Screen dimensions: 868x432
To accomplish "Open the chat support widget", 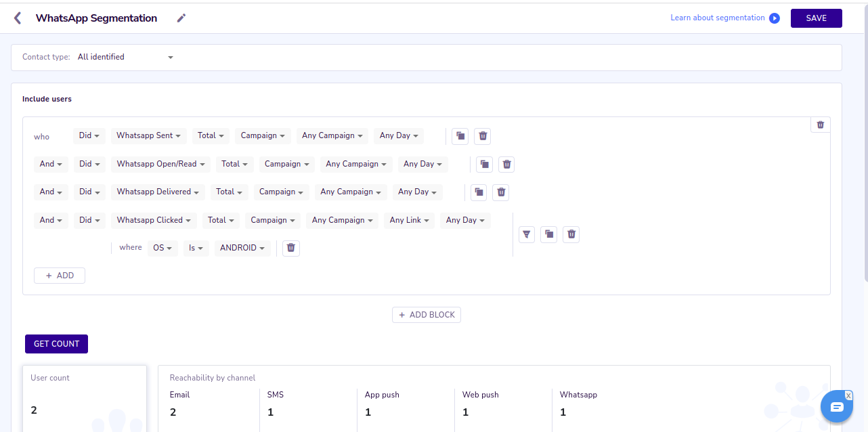I will 837,407.
